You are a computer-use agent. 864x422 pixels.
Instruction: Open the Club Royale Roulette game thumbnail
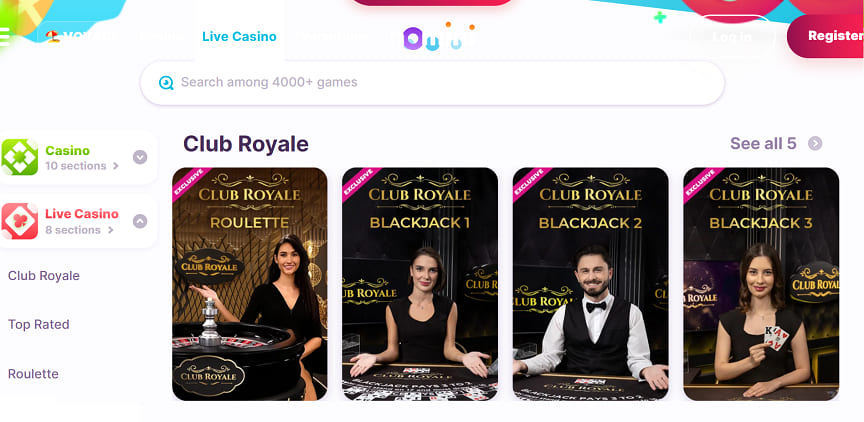(250, 284)
